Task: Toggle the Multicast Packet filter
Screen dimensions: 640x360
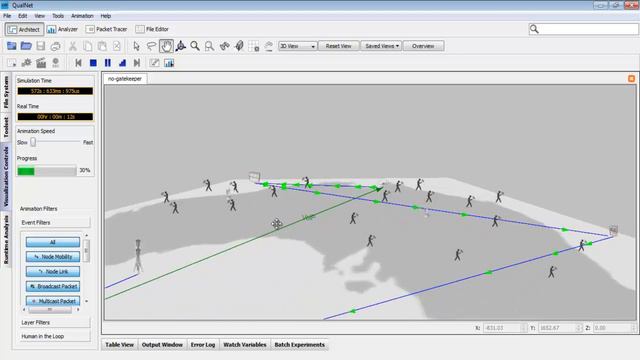Action: (53, 301)
